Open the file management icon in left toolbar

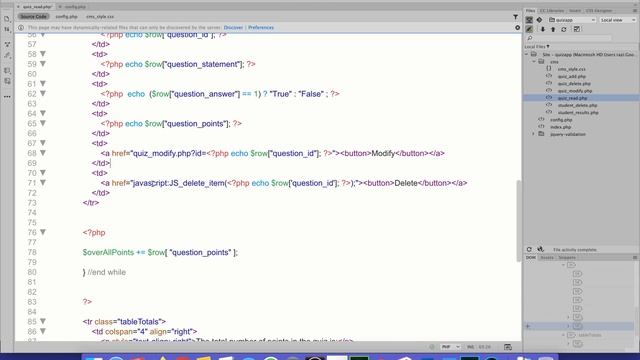tap(7, 19)
